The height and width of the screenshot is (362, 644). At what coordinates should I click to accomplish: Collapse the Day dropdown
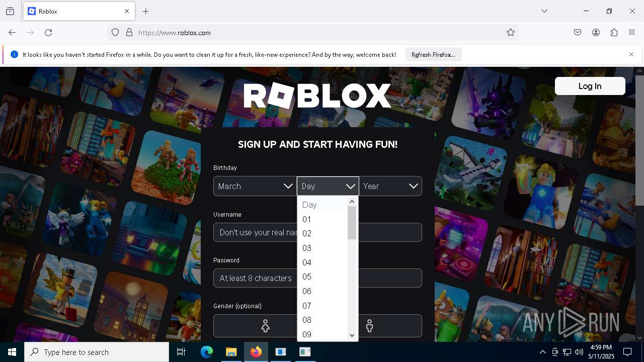click(328, 186)
